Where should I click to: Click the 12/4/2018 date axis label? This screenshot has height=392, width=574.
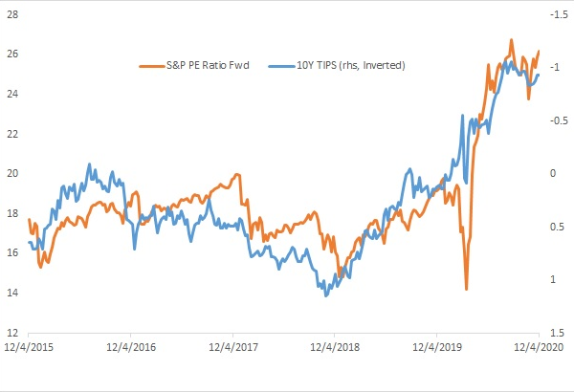click(334, 346)
